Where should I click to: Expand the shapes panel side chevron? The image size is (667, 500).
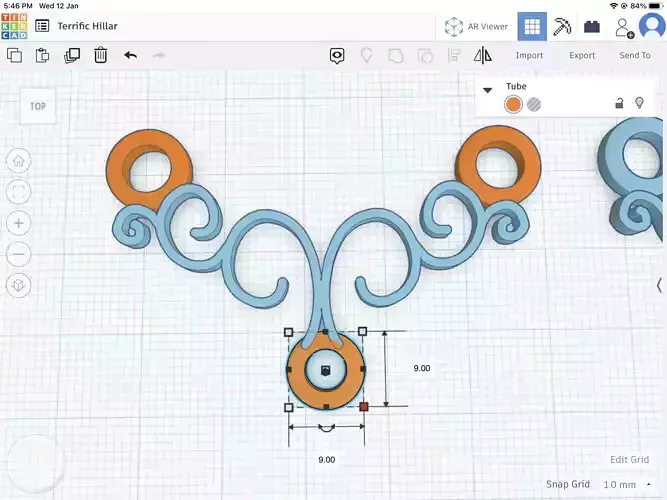click(x=659, y=285)
